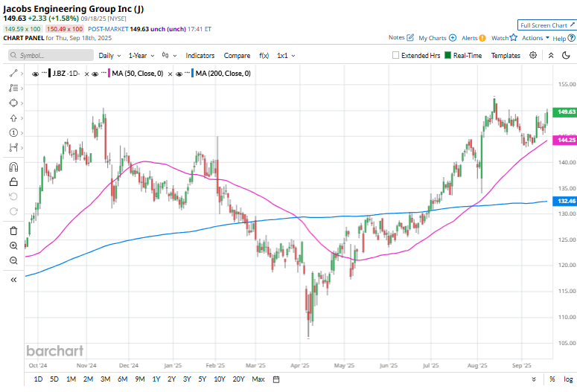Select the 6M time range
Image resolution: width=577 pixels, height=392 pixels.
[x=123, y=379]
